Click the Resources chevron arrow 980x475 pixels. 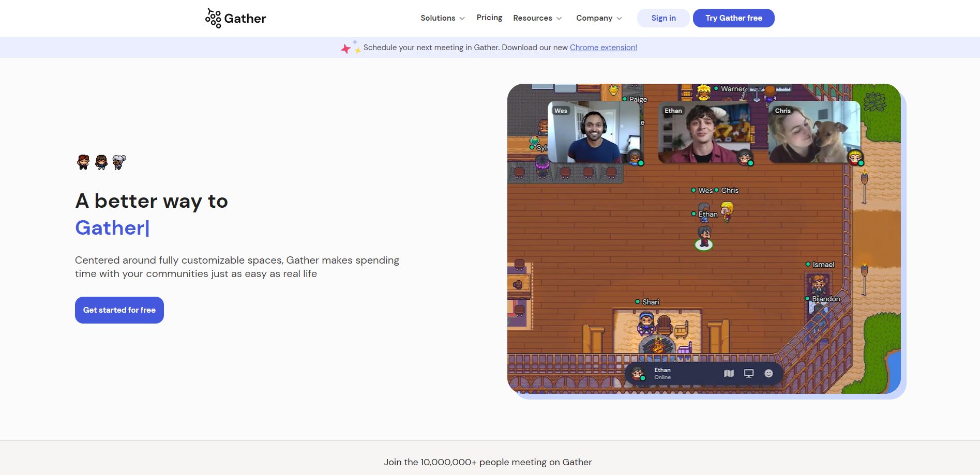click(x=559, y=19)
